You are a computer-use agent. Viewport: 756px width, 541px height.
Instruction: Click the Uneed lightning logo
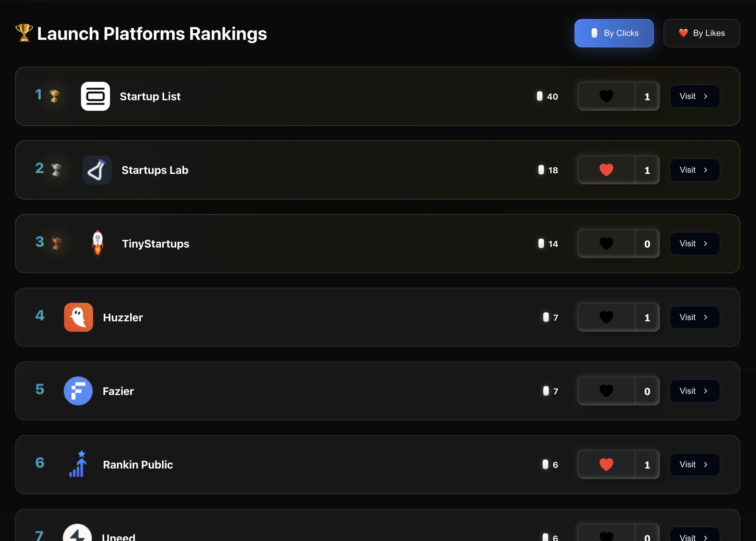click(x=77, y=534)
